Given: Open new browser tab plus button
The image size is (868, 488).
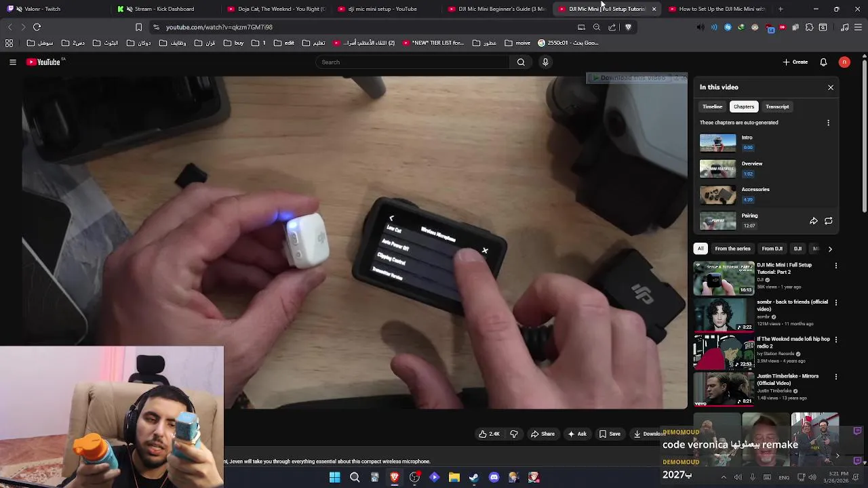Looking at the screenshot, I should (781, 9).
